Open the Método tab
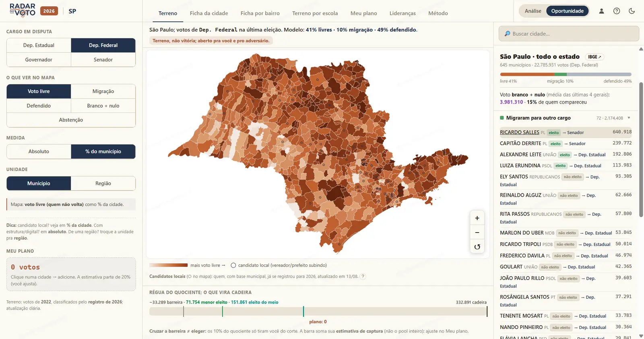 point(438,13)
